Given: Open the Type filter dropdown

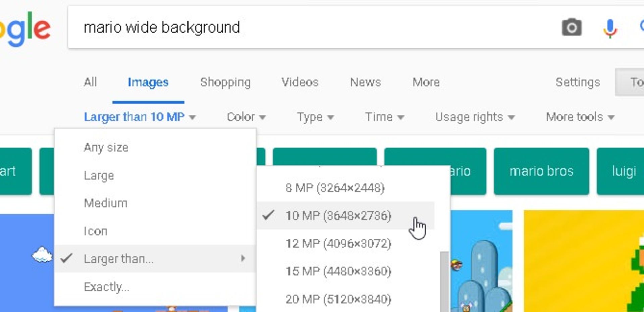Looking at the screenshot, I should [315, 117].
